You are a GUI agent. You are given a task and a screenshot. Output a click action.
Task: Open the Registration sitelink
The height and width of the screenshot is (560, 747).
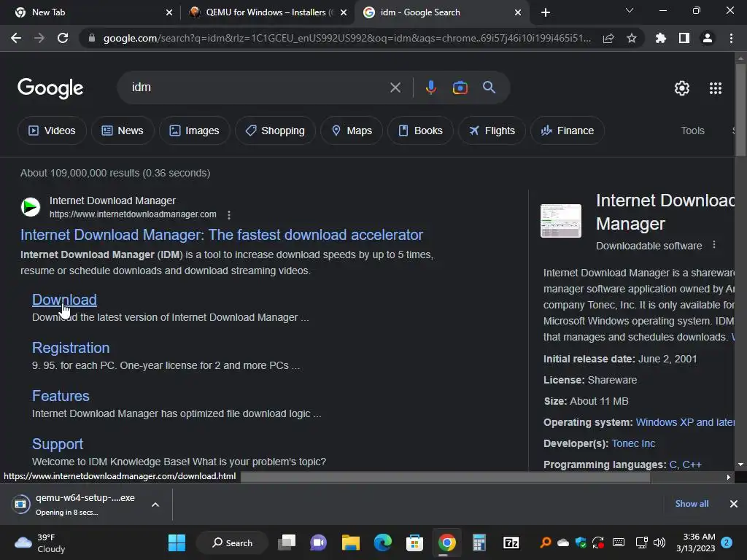tap(71, 348)
